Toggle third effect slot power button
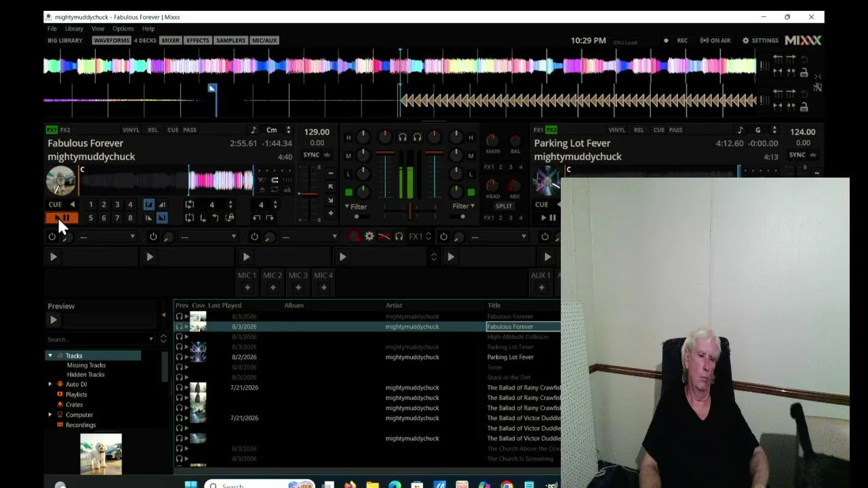 (254, 237)
